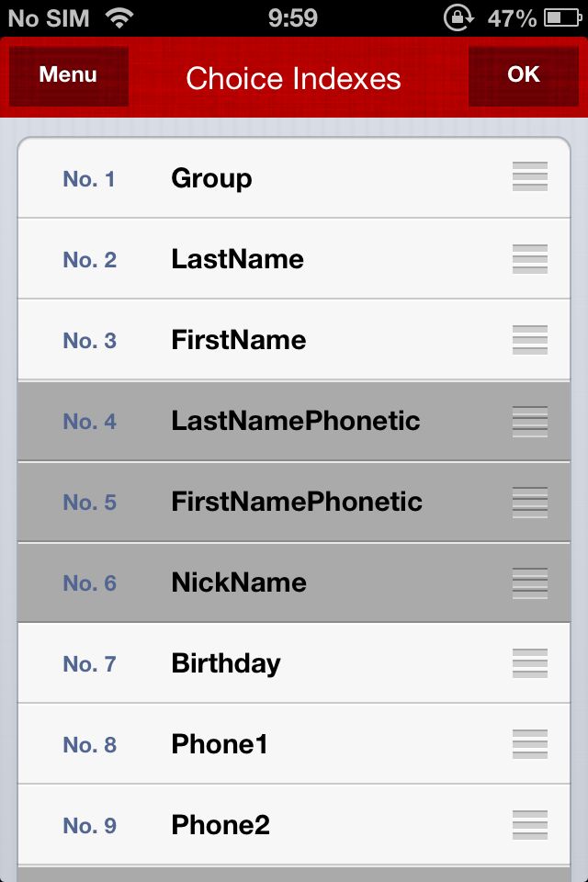The image size is (588, 882).
Task: Tap the reorder handle beside Phone2
Action: point(529,825)
